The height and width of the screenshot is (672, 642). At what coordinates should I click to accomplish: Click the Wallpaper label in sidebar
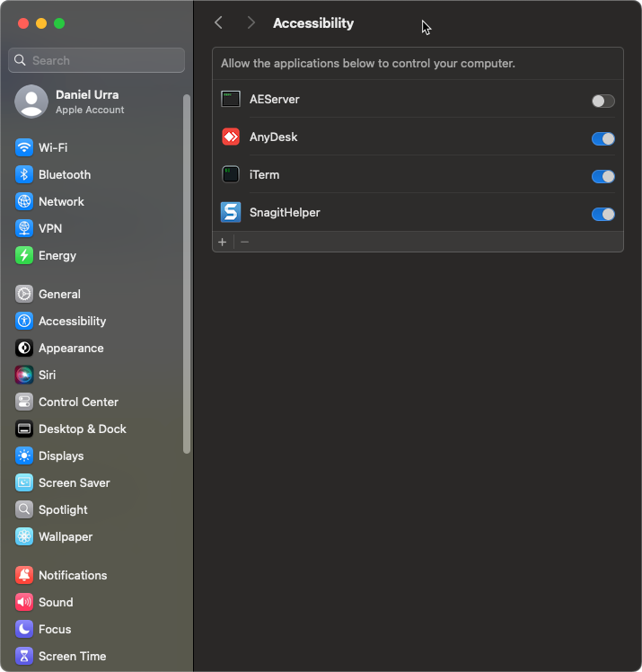(66, 537)
